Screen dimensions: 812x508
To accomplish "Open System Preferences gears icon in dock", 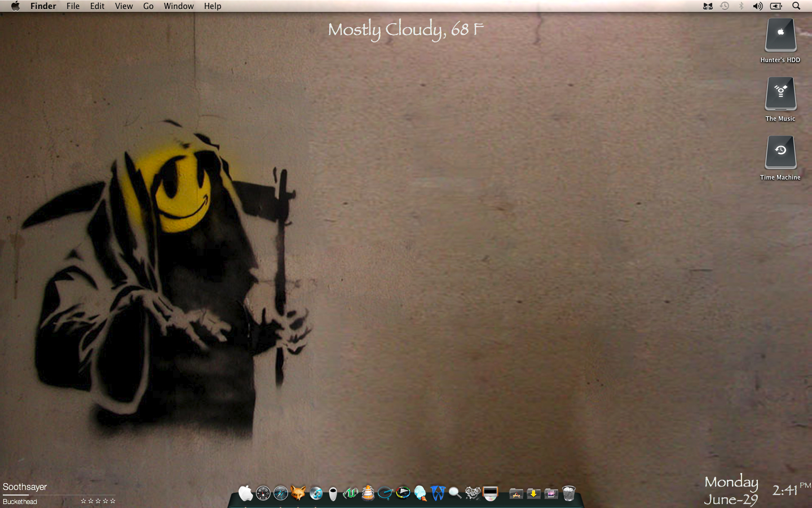I will pos(473,493).
